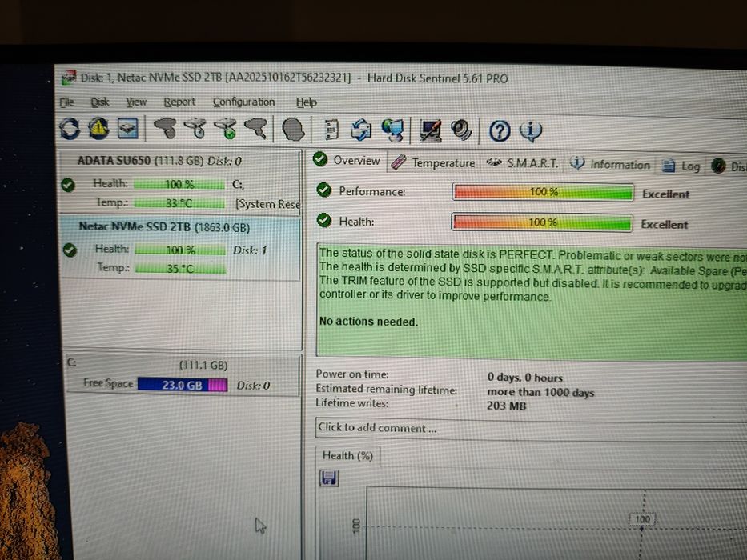The image size is (747, 560).
Task: Click the Health 100 % gradient bar
Action: coord(542,222)
